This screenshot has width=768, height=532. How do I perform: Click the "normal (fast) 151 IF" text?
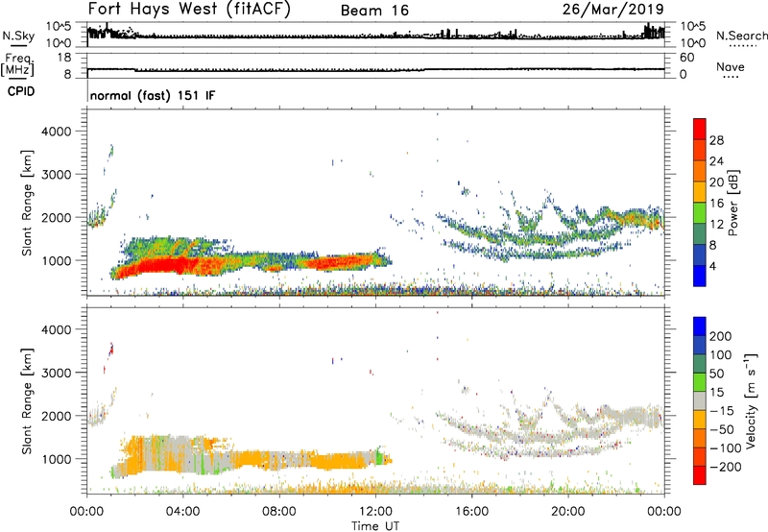pyautogui.click(x=153, y=95)
